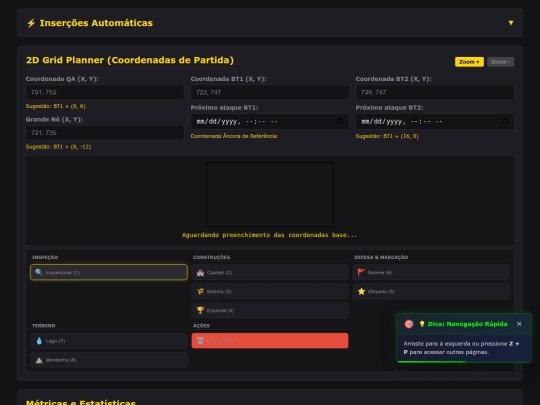Focus the Coordenada BT2 (X, Y) field

[x=435, y=92]
